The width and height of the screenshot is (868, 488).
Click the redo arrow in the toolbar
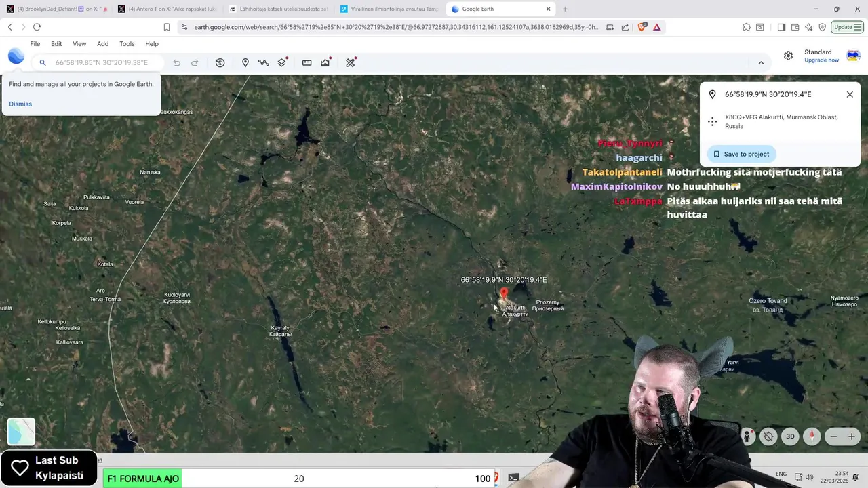pyautogui.click(x=195, y=62)
